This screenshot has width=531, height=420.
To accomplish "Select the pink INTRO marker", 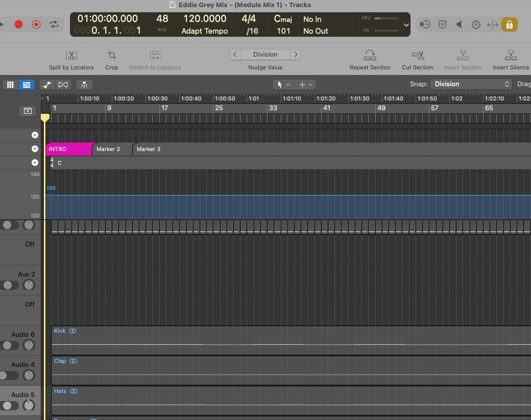I will coord(69,149).
